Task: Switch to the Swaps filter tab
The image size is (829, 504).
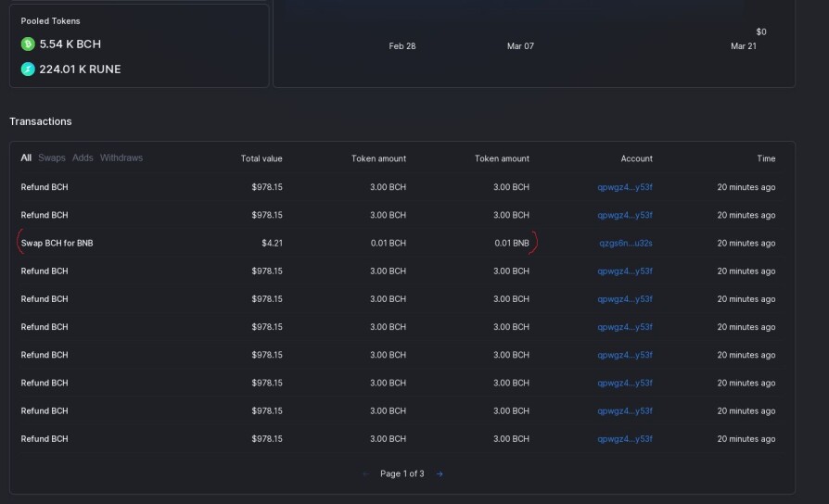Action: point(52,157)
